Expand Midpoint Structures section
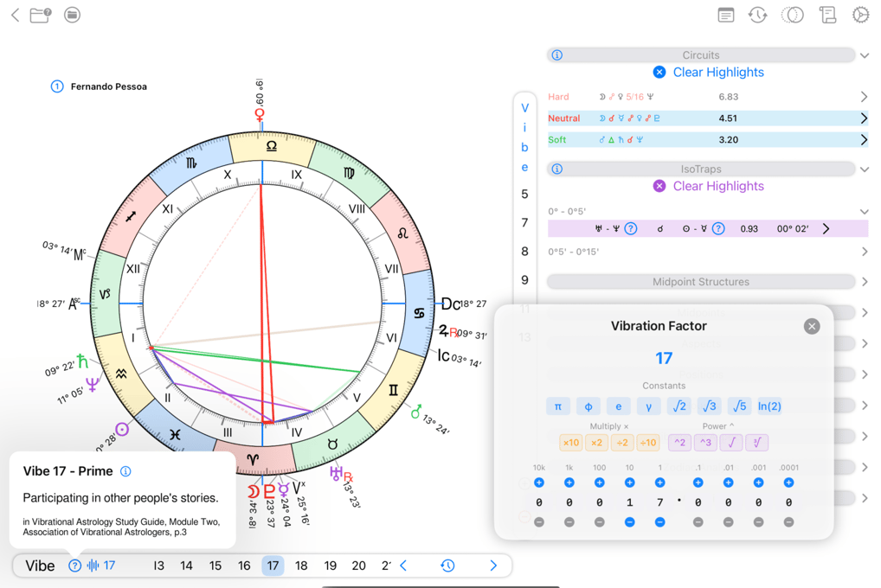The image size is (881, 588). point(865,282)
